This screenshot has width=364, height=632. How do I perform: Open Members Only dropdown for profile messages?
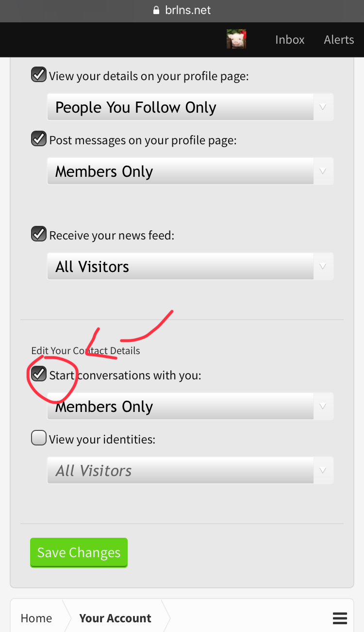pyautogui.click(x=190, y=171)
